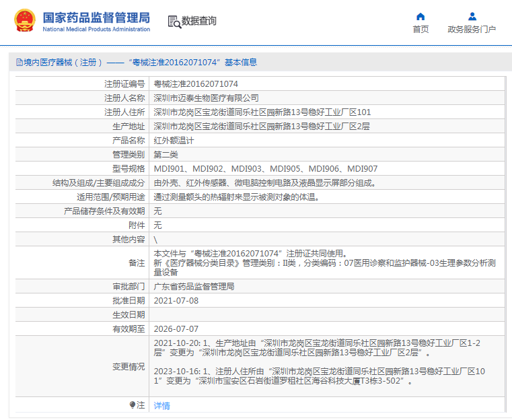Click the 政务服务门户 user icon

click(472, 16)
